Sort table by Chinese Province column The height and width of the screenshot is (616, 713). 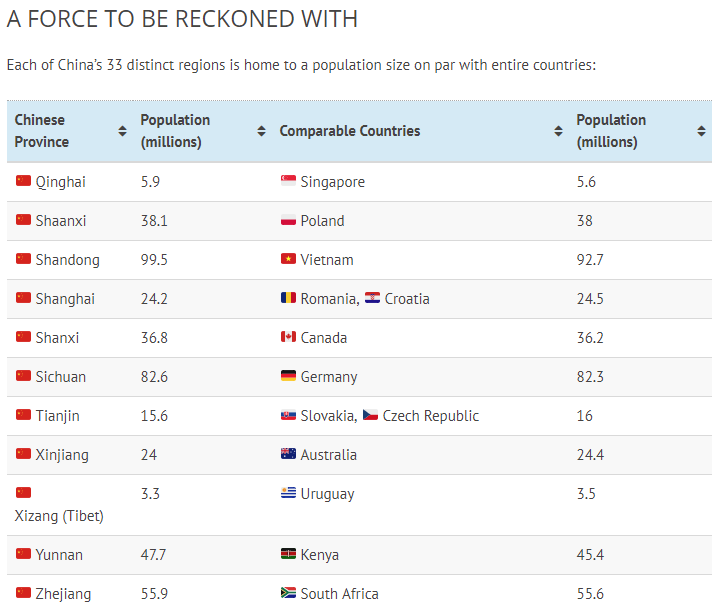pyautogui.click(x=122, y=131)
